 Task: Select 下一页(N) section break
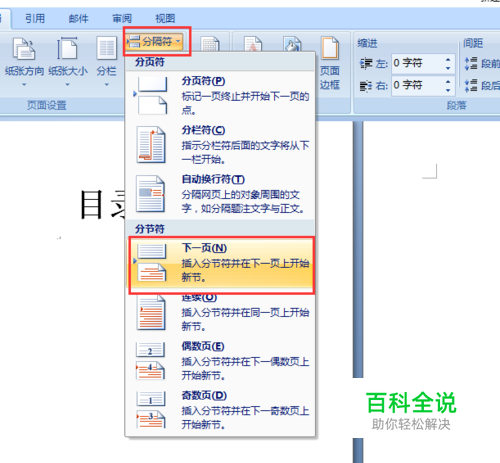tap(221, 263)
